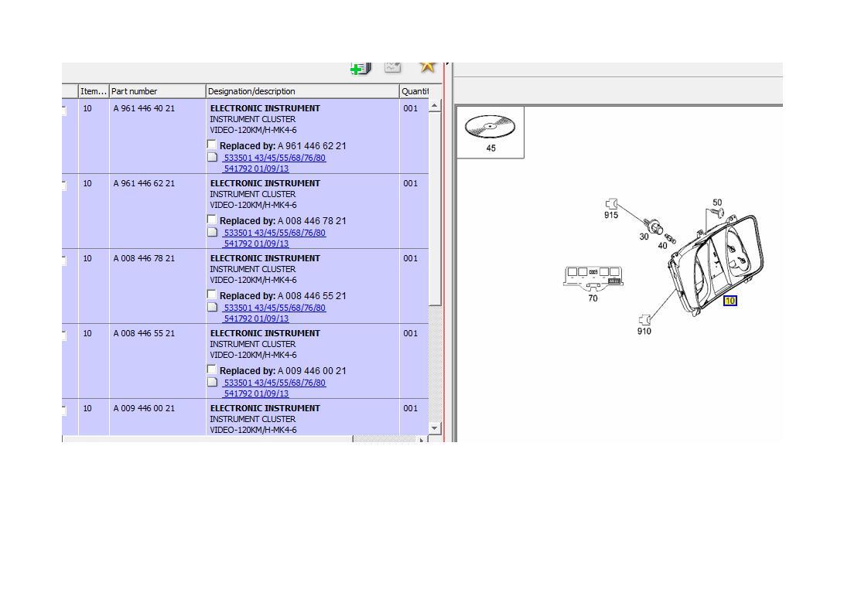This screenshot has width=868, height=613.
Task: Click the gold star favorites icon
Action: point(426,68)
